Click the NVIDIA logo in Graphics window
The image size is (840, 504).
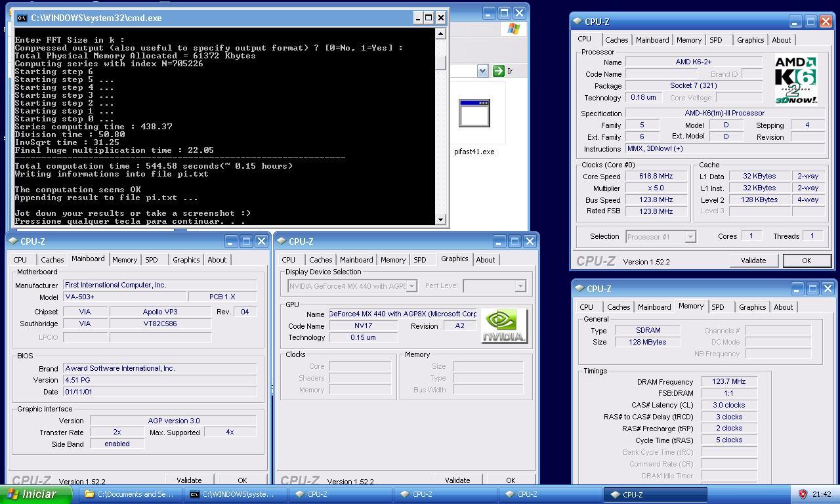tap(504, 326)
